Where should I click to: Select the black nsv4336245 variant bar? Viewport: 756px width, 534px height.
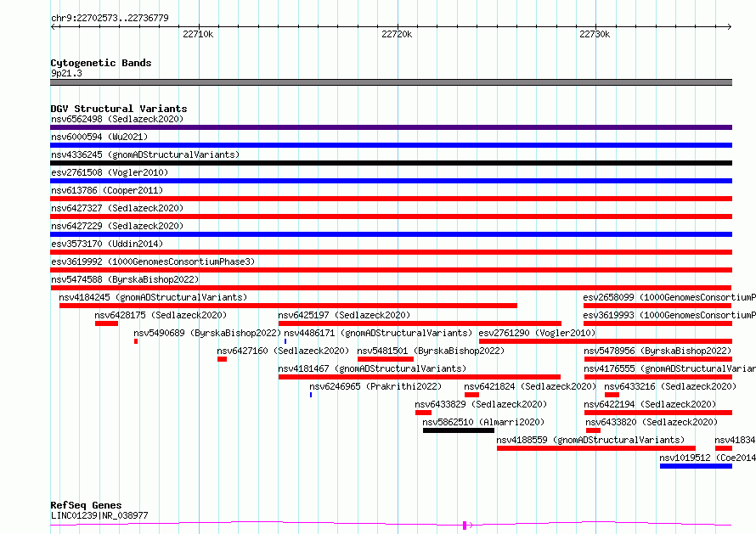[391, 163]
